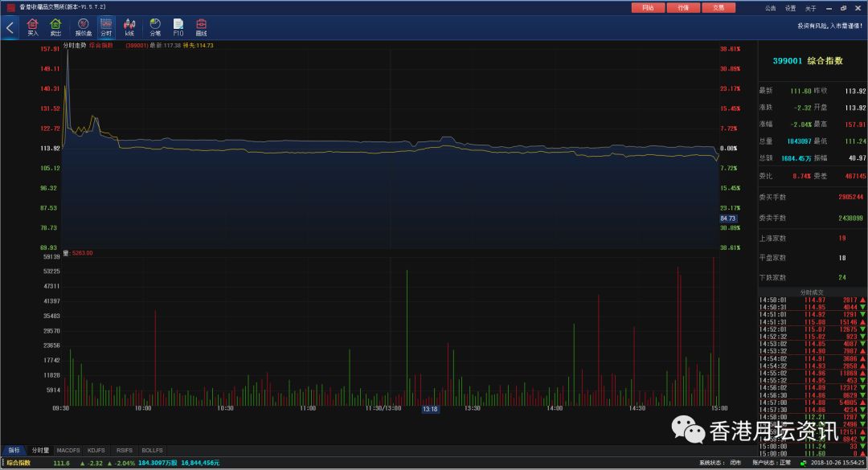Click the 网站 red button

648,8
